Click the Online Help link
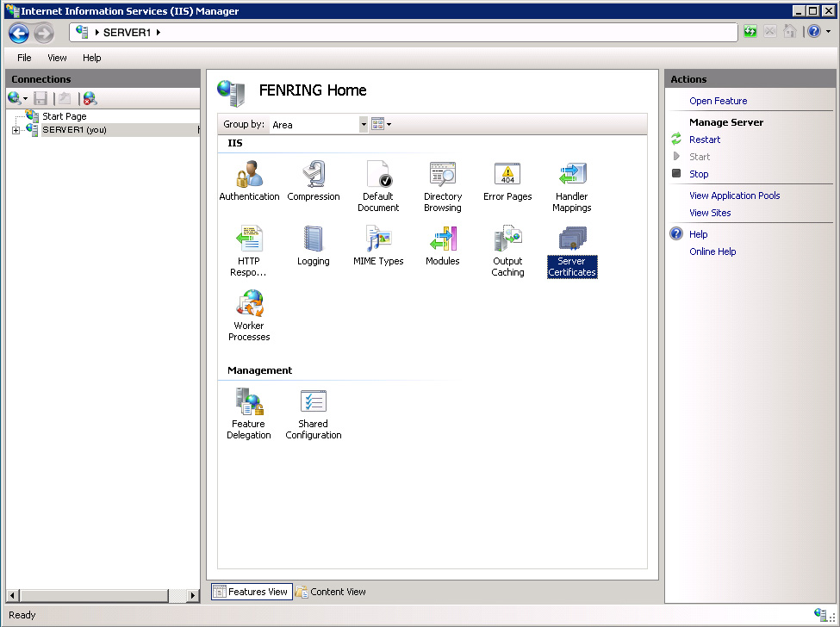The height and width of the screenshot is (627, 840). (712, 251)
